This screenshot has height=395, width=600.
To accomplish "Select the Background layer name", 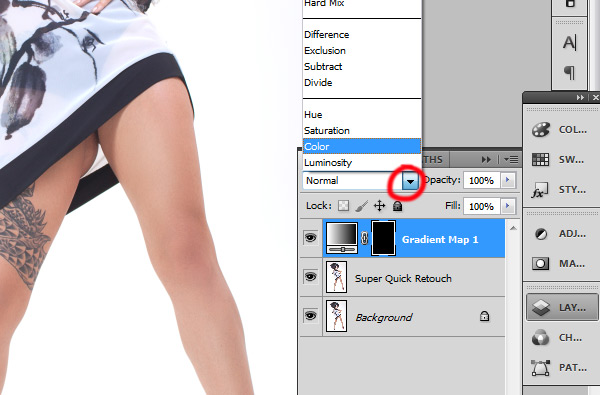I will click(384, 317).
